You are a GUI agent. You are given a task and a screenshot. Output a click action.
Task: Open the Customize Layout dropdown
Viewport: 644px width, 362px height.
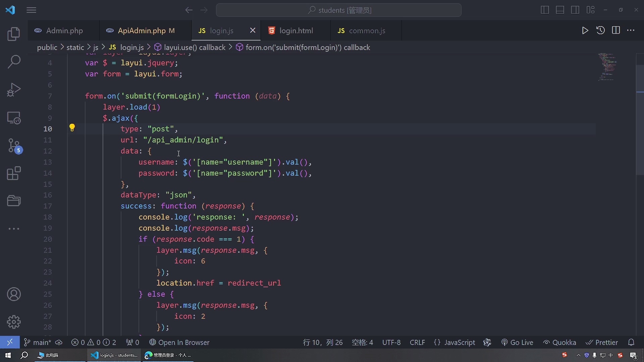tap(591, 10)
